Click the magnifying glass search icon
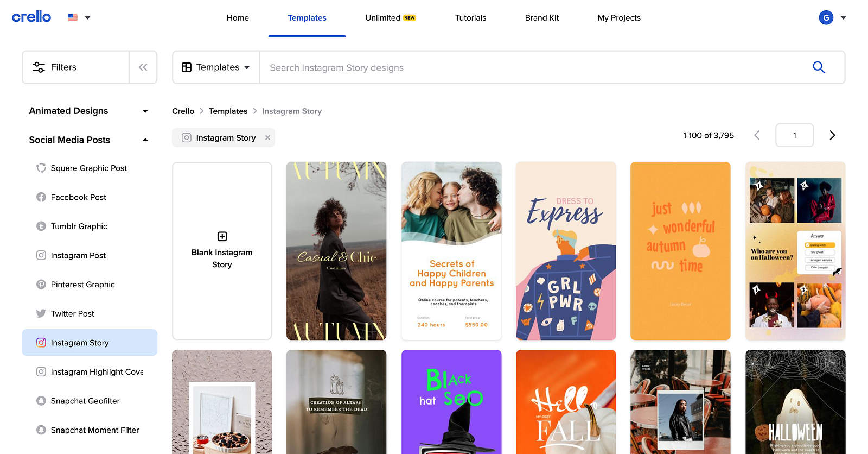 pos(819,67)
